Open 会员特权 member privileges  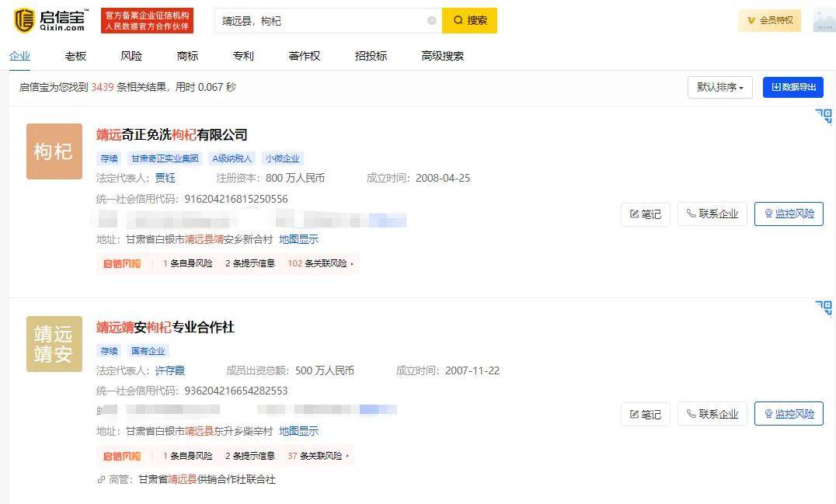(x=770, y=20)
